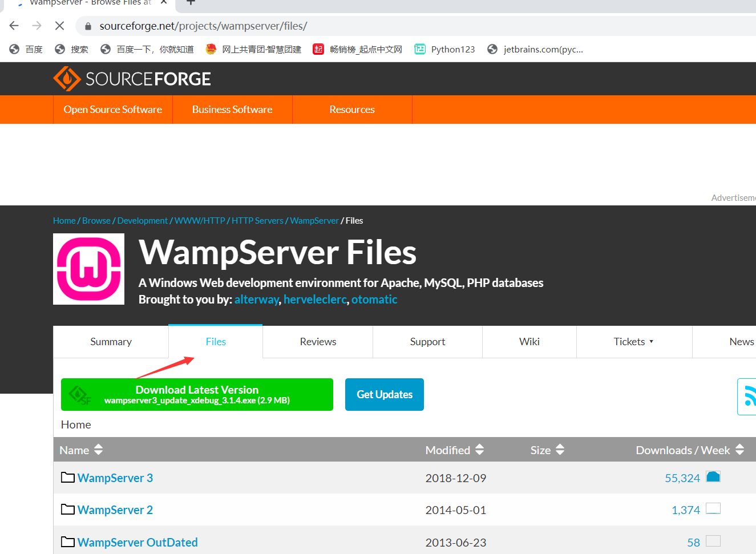Switch to the Summary tab
The image size is (756, 554).
[111, 342]
